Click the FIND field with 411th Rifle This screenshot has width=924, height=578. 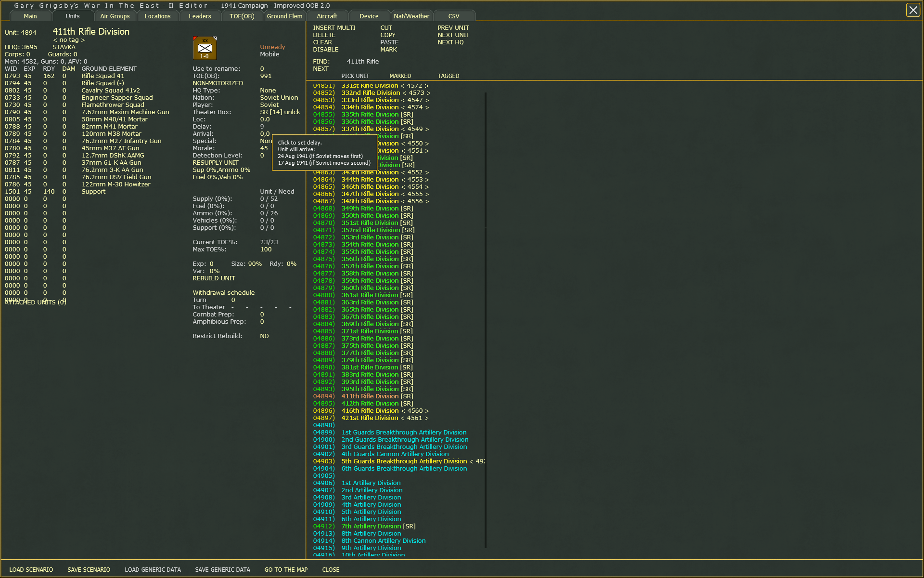(363, 62)
